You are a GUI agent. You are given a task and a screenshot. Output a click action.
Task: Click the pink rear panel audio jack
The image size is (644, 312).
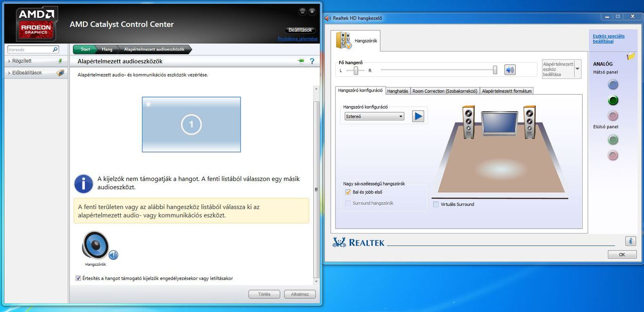tap(613, 116)
